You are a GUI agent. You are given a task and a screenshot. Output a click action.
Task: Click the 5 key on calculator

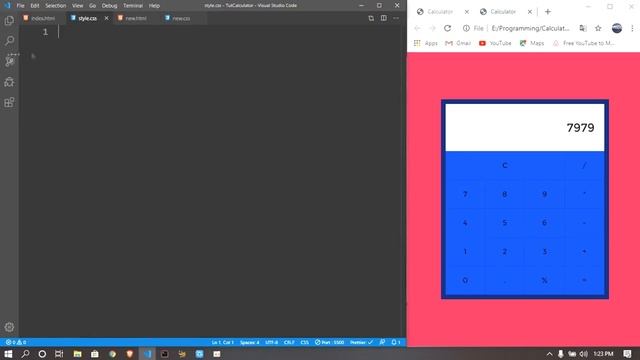point(504,223)
